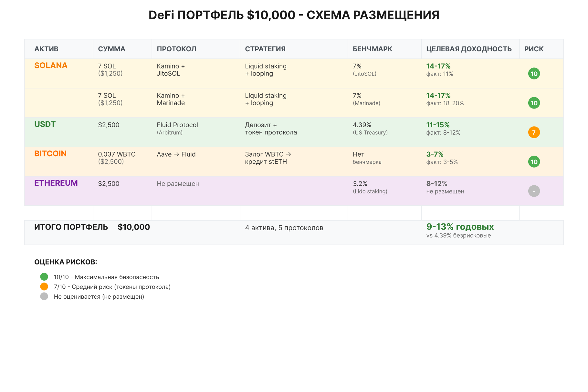Click the green risk badge in the JitoSOL row
588x392 pixels.
coord(534,74)
